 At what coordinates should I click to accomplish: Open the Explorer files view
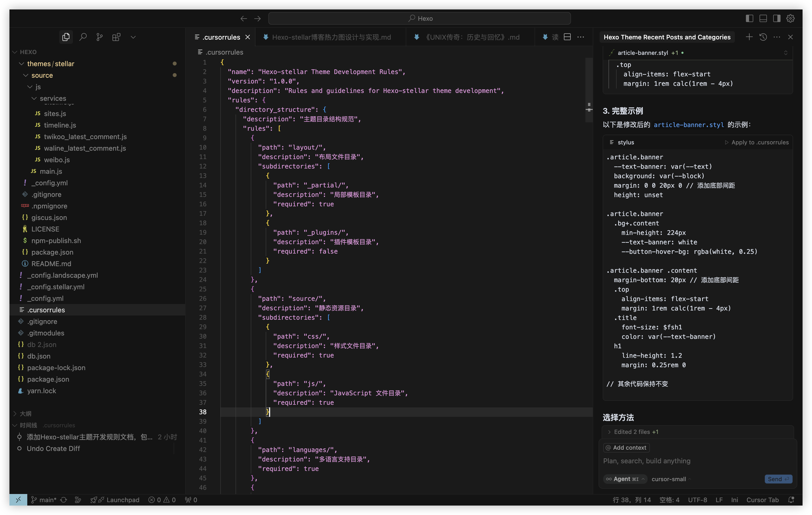pos(66,37)
